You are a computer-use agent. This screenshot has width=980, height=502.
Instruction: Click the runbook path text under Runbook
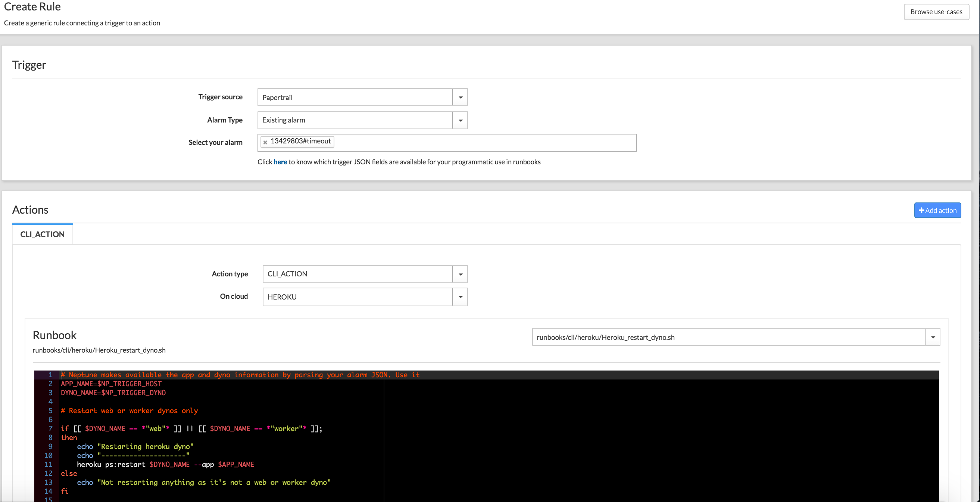[x=99, y=350]
